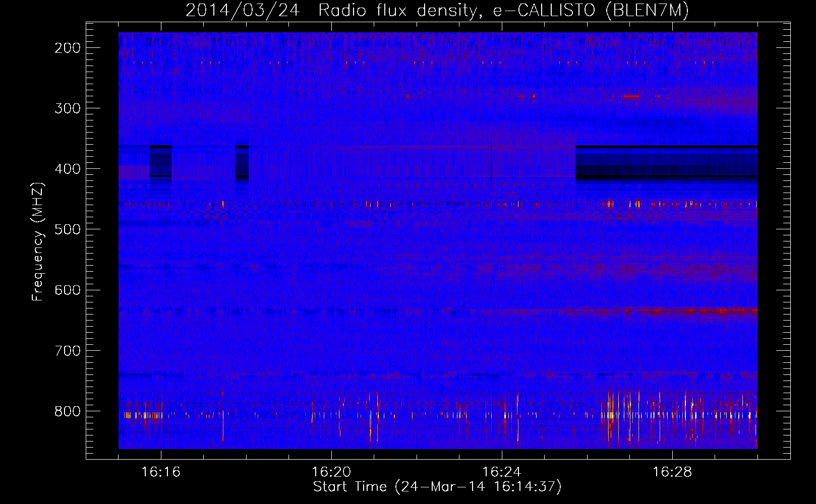Click the 200 frequency tick label
This screenshot has width=816, height=504.
tap(68, 48)
